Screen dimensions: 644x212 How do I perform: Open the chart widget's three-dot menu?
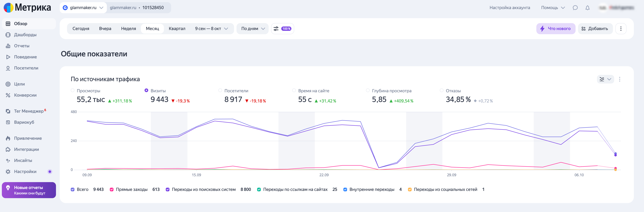(620, 79)
